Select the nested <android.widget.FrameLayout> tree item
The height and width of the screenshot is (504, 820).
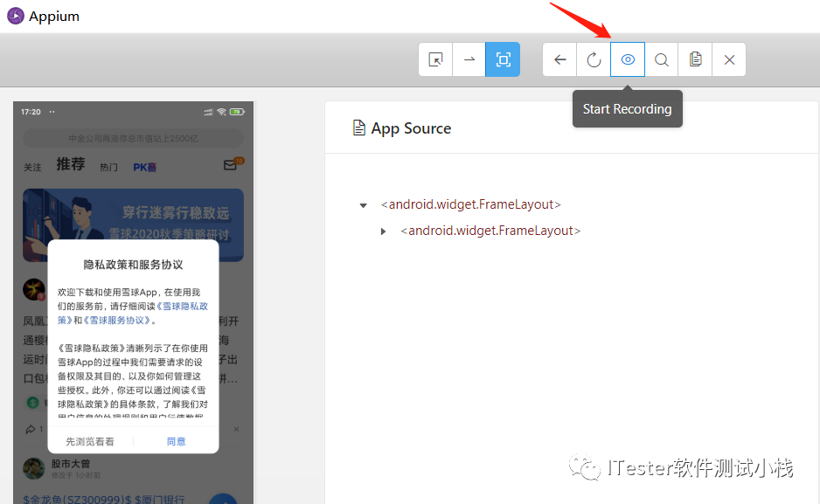coord(490,231)
